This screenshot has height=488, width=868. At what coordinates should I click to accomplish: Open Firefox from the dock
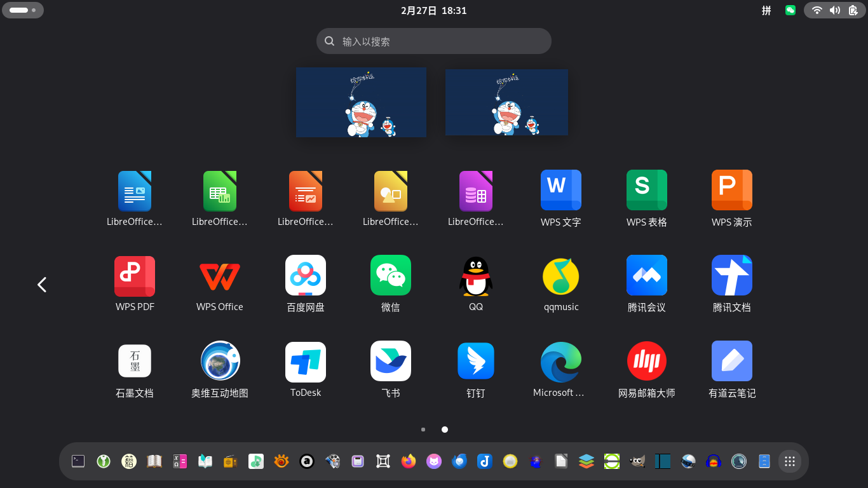click(x=409, y=461)
